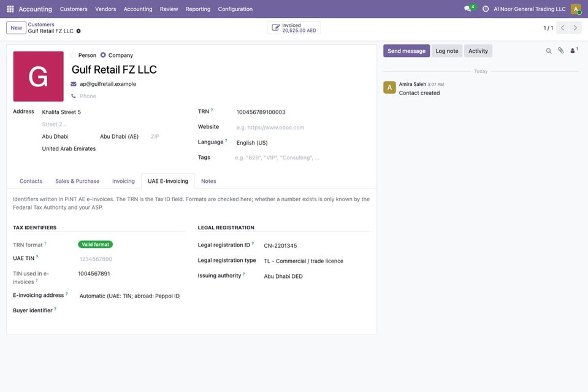
Task: Click the Khalifa Street 5 address field
Action: coord(112,112)
